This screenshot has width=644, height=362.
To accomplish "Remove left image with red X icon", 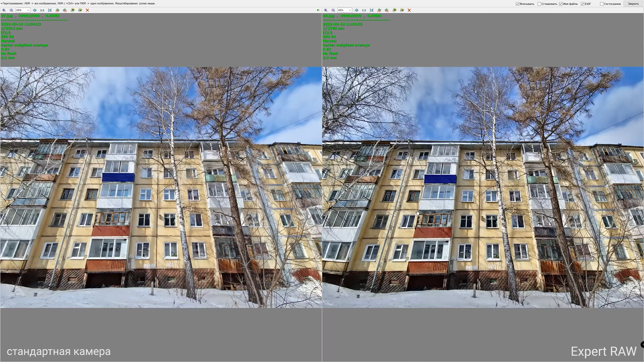I will 87,10.
